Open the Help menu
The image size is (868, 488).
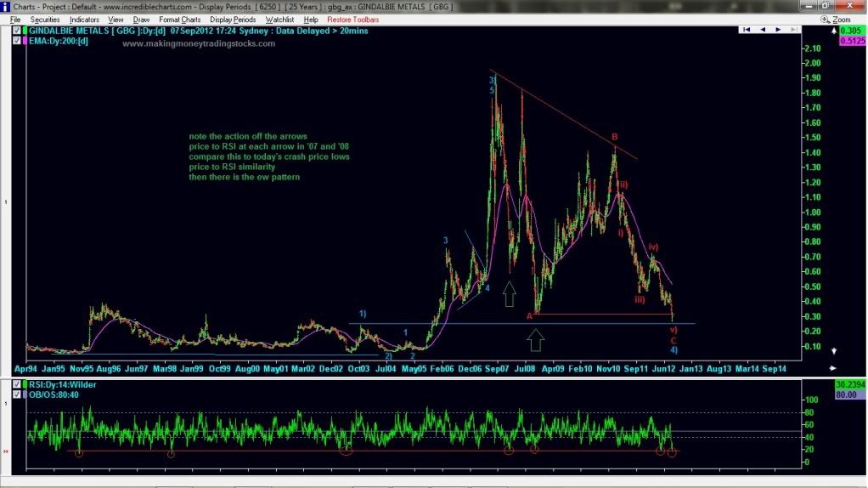pyautogui.click(x=311, y=20)
